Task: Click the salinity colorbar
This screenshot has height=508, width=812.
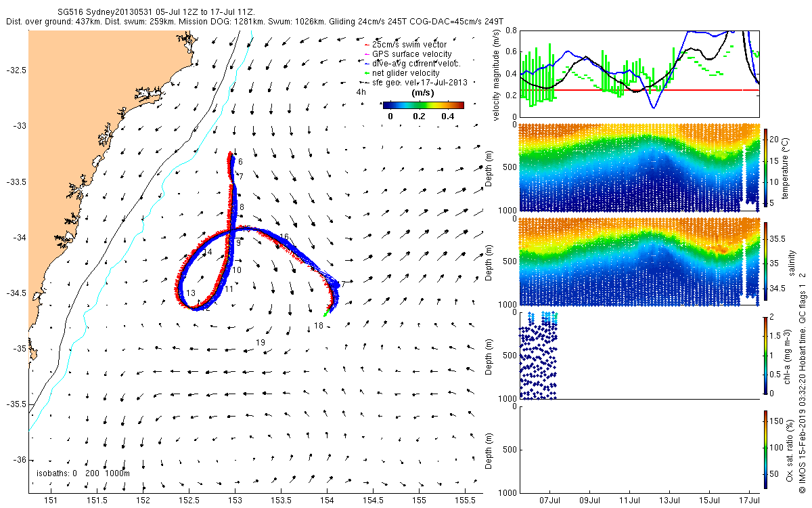Action: coord(766,261)
